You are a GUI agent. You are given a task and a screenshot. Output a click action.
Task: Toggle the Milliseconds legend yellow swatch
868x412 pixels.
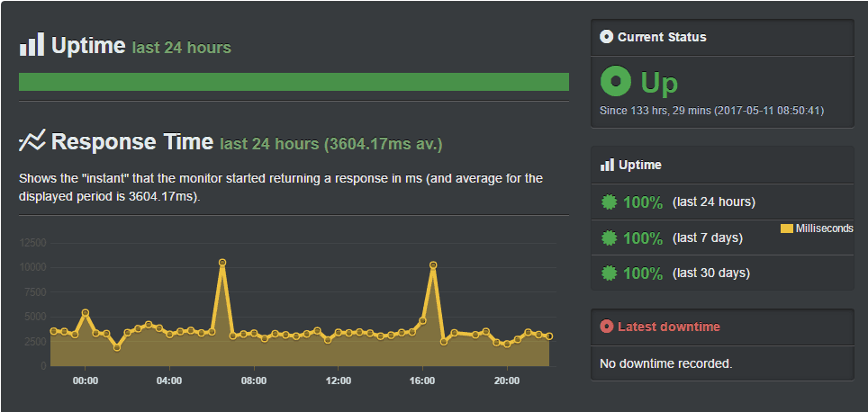787,228
